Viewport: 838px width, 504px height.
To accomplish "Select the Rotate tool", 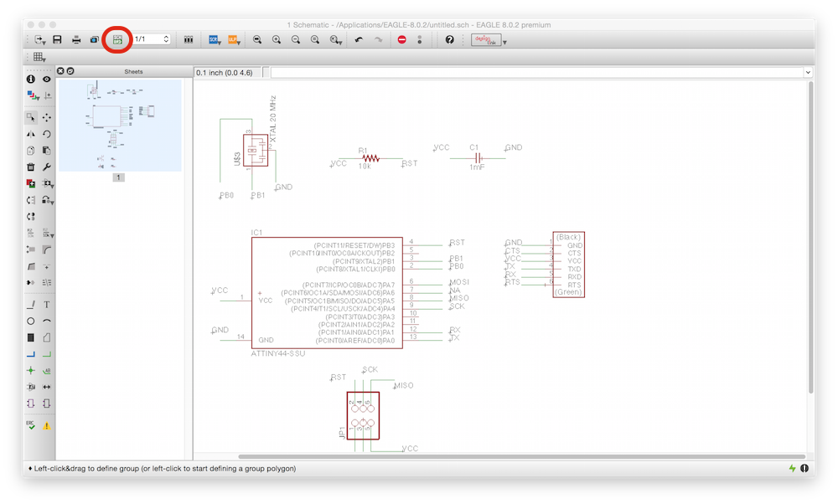I will point(47,134).
